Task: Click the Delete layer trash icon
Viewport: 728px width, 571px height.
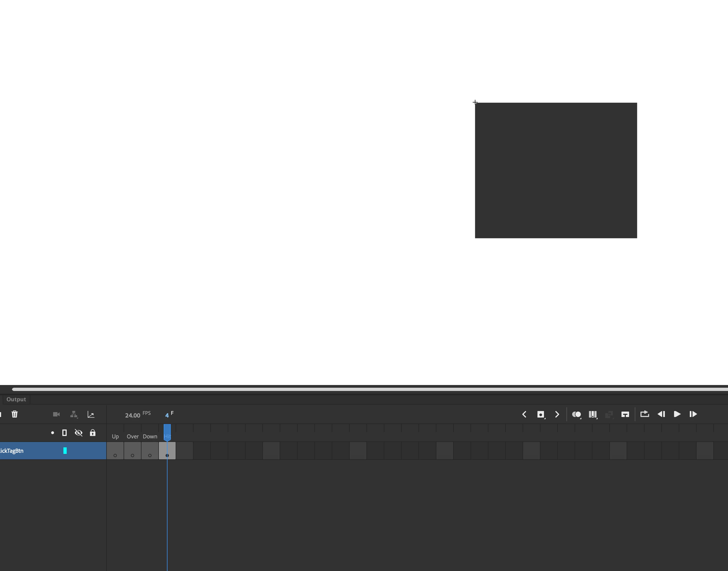Action: click(14, 414)
